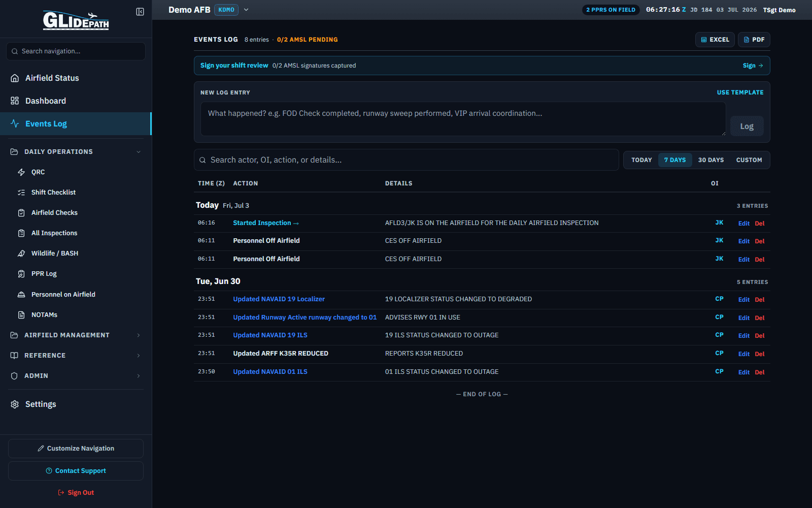Focus the search actor, OI, action field
Viewport: 812px width, 508px height.
point(406,160)
